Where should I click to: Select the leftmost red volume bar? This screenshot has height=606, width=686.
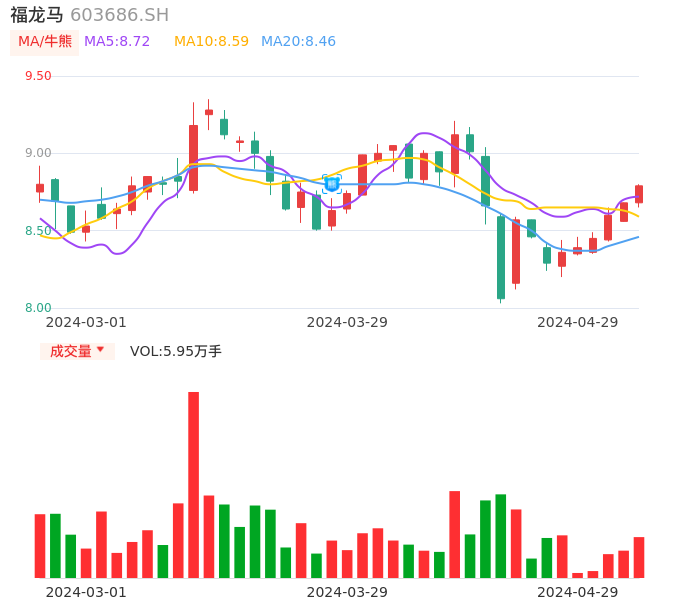point(40,545)
